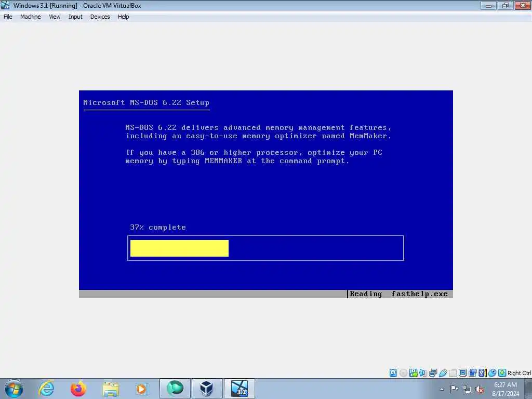Viewport: 532px width, 399px height.
Task: Click the shared folders indicator icon
Action: (453, 373)
